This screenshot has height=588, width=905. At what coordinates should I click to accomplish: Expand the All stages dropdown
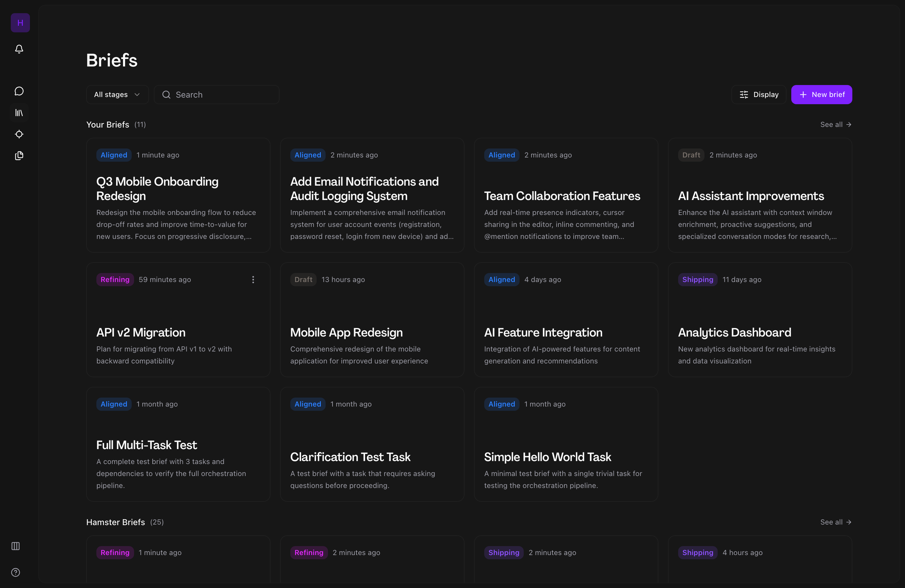point(117,95)
